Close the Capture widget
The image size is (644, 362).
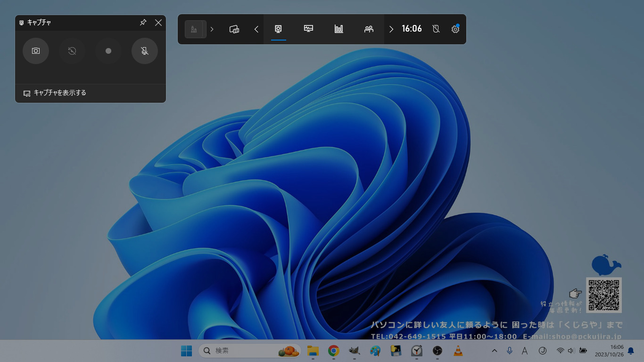pos(158,23)
